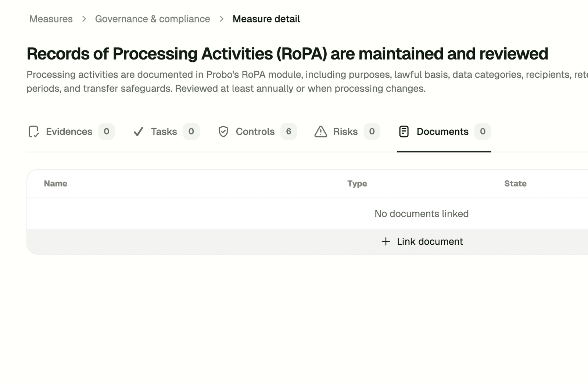
Task: Click the Controls count badge 6
Action: (288, 132)
